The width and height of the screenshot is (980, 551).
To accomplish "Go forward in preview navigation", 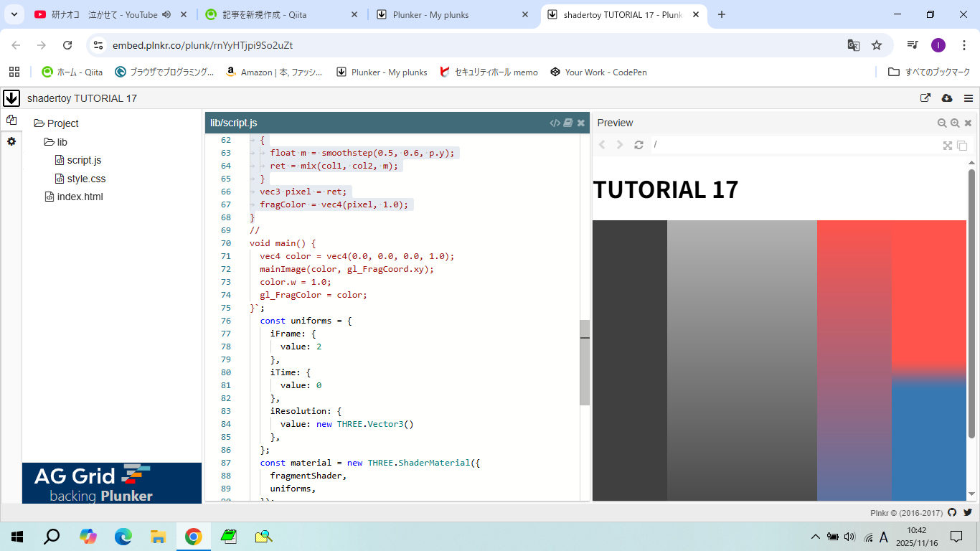I will (x=621, y=145).
